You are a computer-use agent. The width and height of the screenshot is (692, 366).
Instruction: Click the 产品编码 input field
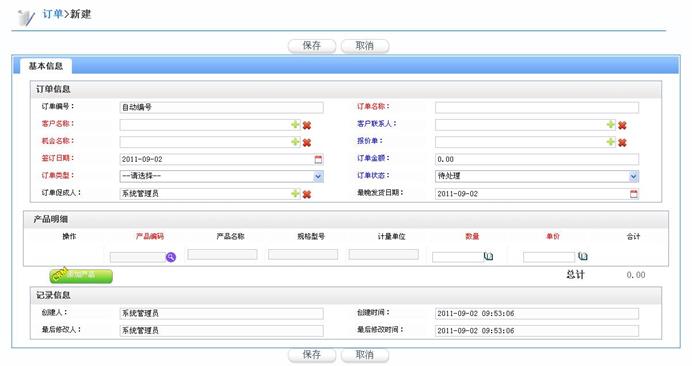pos(138,257)
